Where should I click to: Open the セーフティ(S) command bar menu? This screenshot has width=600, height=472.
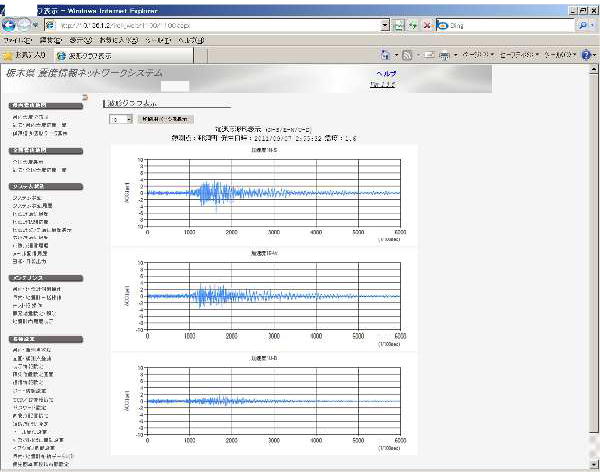tap(519, 56)
